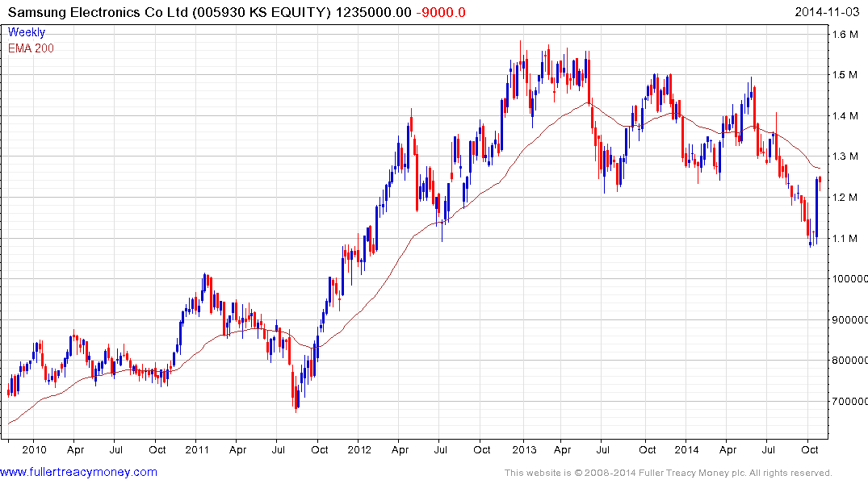Click the 1.5 M axis label
The width and height of the screenshot is (868, 484).
845,75
